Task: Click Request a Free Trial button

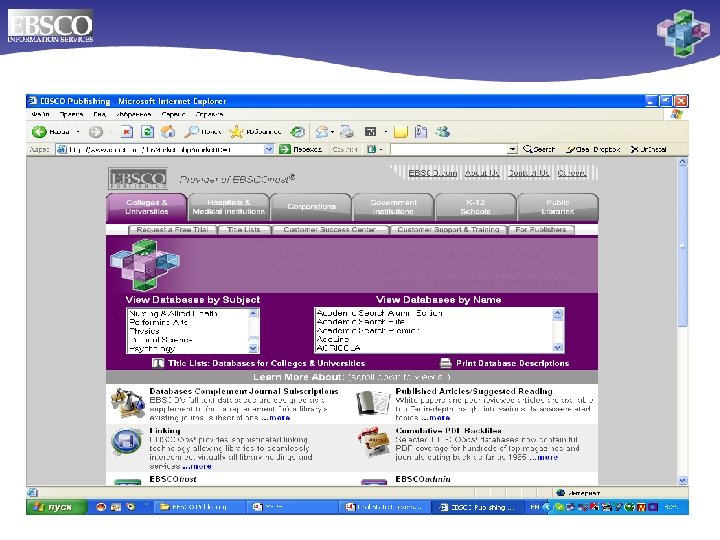Action: click(172, 230)
